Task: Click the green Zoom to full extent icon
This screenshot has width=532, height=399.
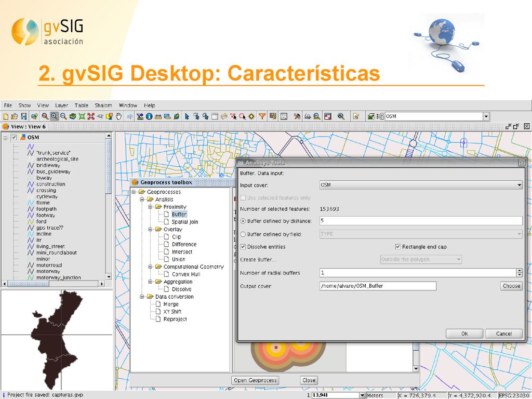Action: [x=82, y=116]
